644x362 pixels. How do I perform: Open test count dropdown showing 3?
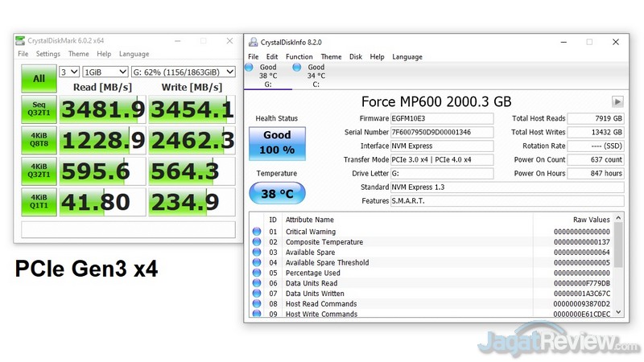pos(69,72)
